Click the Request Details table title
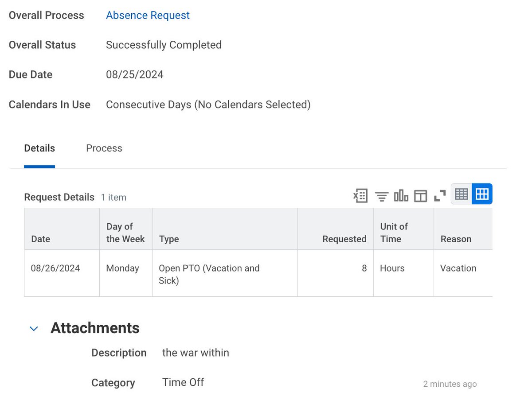This screenshot has width=532, height=404. click(x=59, y=198)
